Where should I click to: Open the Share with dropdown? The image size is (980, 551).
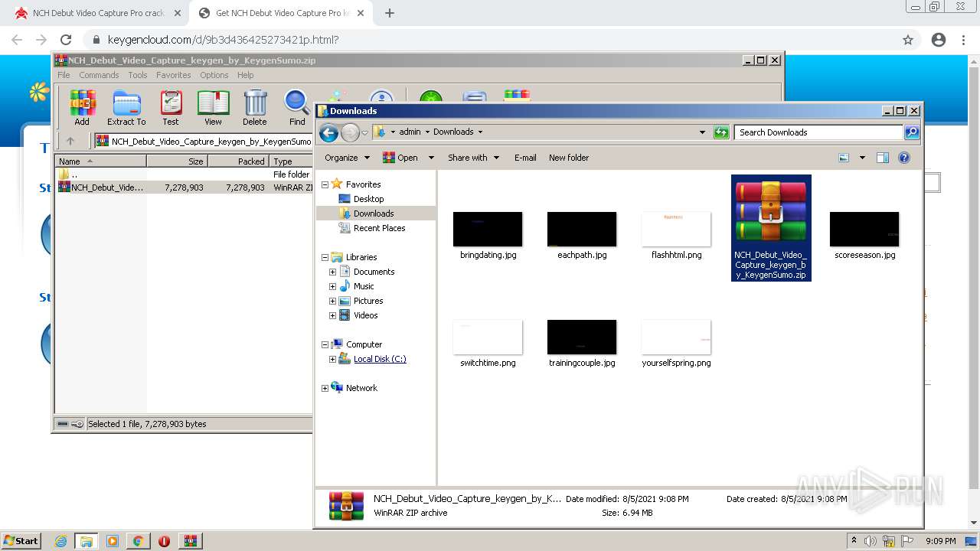(473, 158)
